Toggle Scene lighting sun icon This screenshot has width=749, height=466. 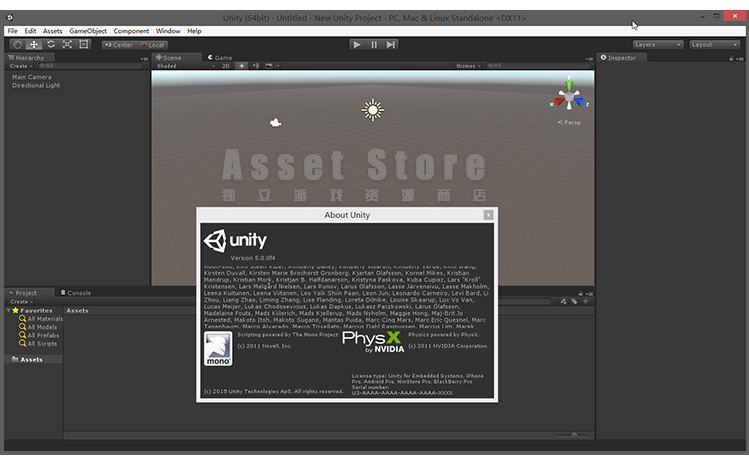click(242, 66)
